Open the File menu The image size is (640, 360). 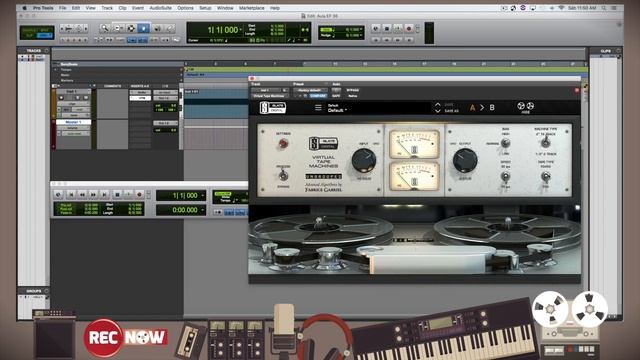(x=62, y=8)
